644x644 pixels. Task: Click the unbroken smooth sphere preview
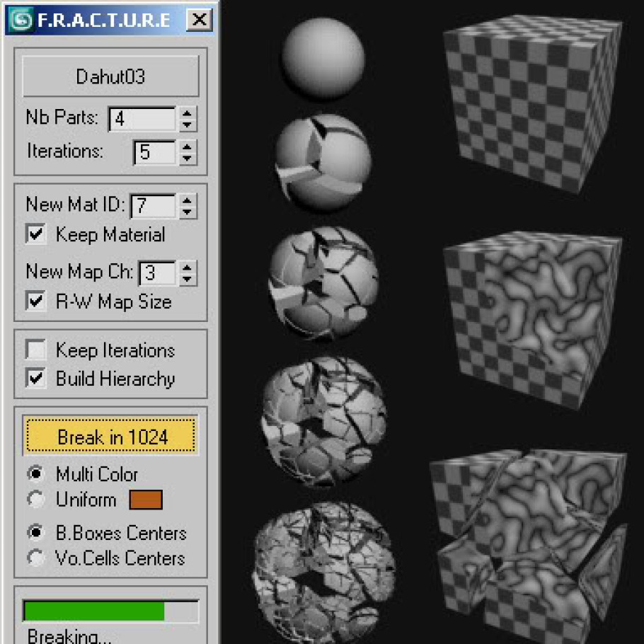pos(323,58)
